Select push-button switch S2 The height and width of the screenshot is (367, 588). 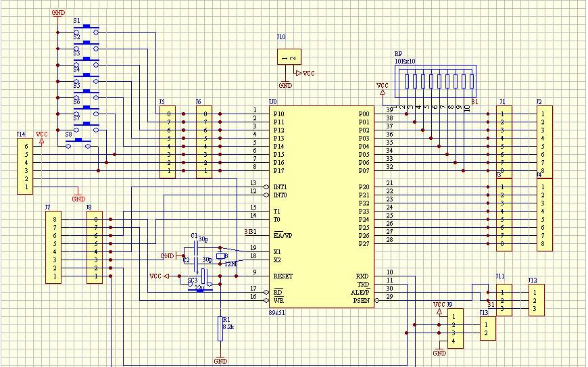click(87, 46)
